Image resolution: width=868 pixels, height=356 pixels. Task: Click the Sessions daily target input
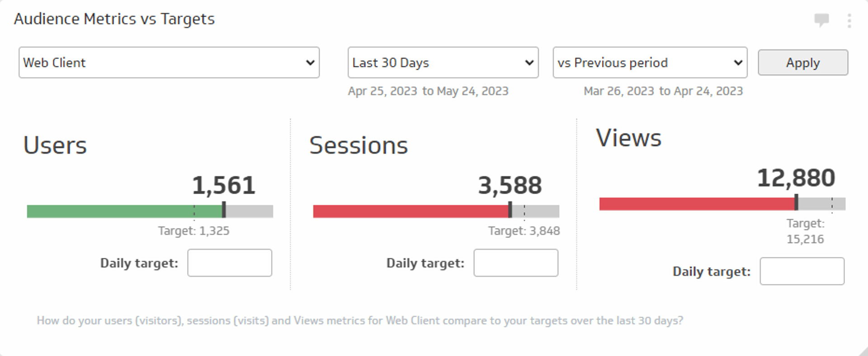pos(515,263)
